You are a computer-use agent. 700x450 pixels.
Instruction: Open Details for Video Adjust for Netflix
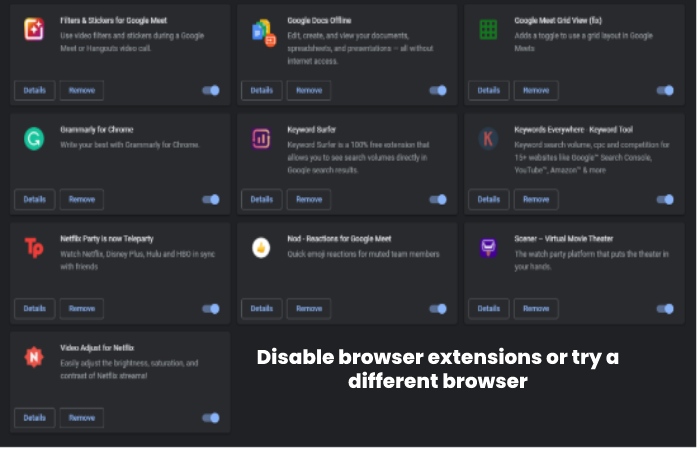(x=35, y=418)
